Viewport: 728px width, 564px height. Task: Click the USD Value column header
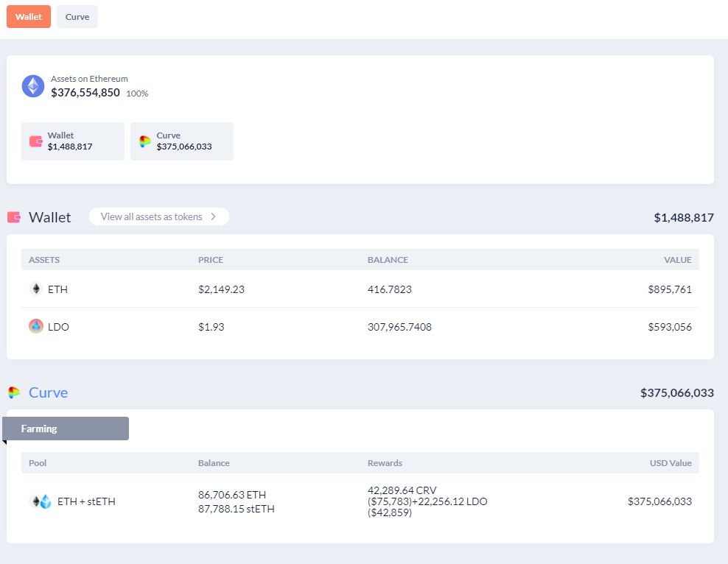671,463
